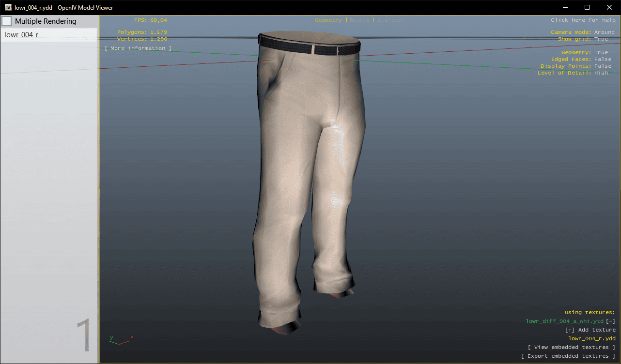Viewport: 621px width, 364px height.
Task: Switch the Camera mode from Around
Action: click(604, 32)
